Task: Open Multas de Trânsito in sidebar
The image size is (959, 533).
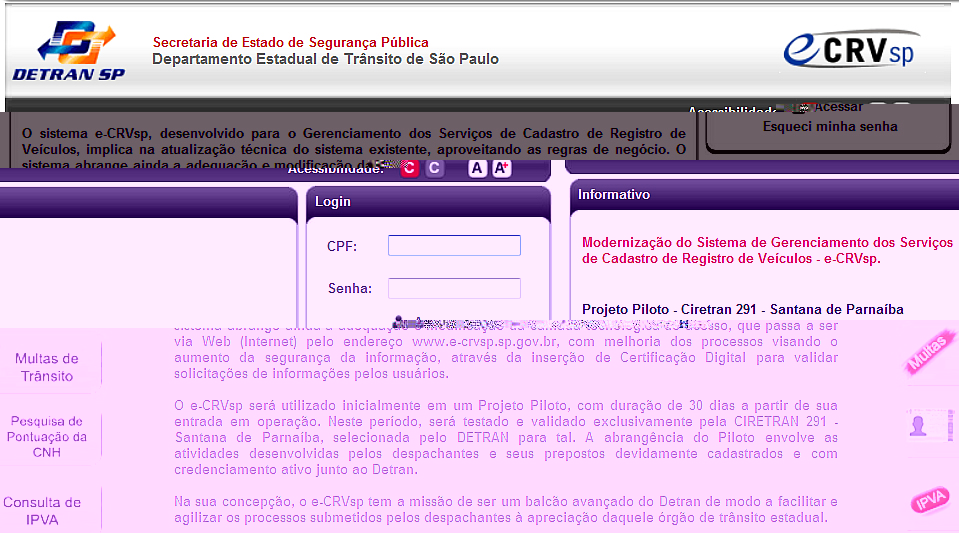Action: click(x=47, y=367)
